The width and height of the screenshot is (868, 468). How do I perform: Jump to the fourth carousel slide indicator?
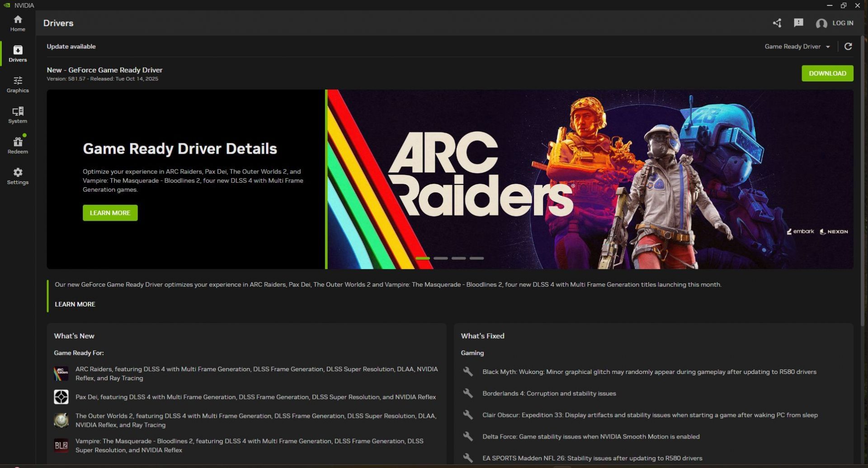(x=476, y=258)
